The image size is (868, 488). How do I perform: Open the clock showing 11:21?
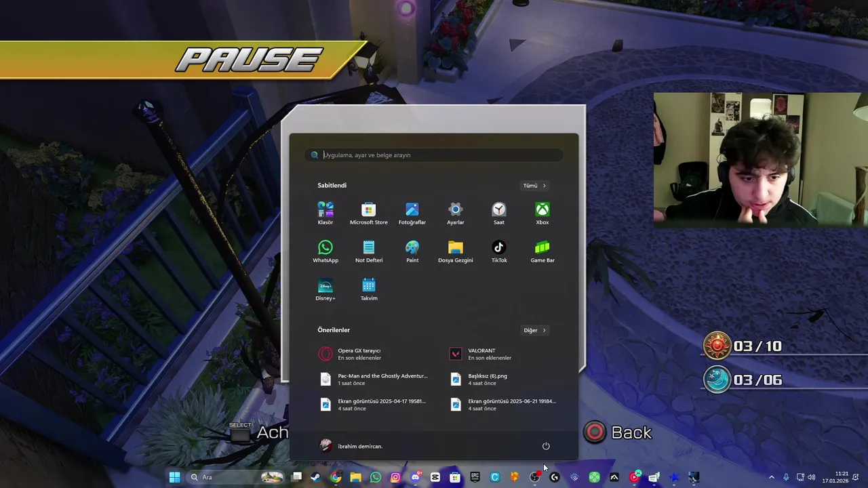click(835, 477)
